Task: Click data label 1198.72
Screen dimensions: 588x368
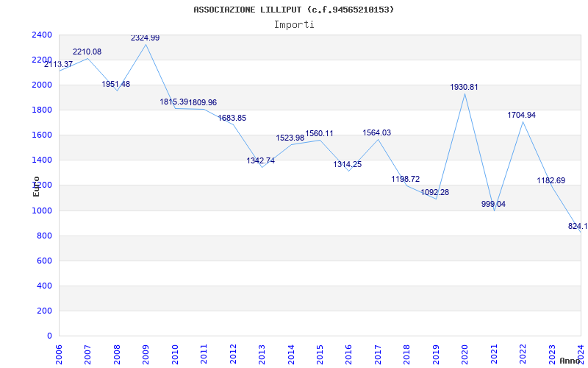Action: pos(406,179)
